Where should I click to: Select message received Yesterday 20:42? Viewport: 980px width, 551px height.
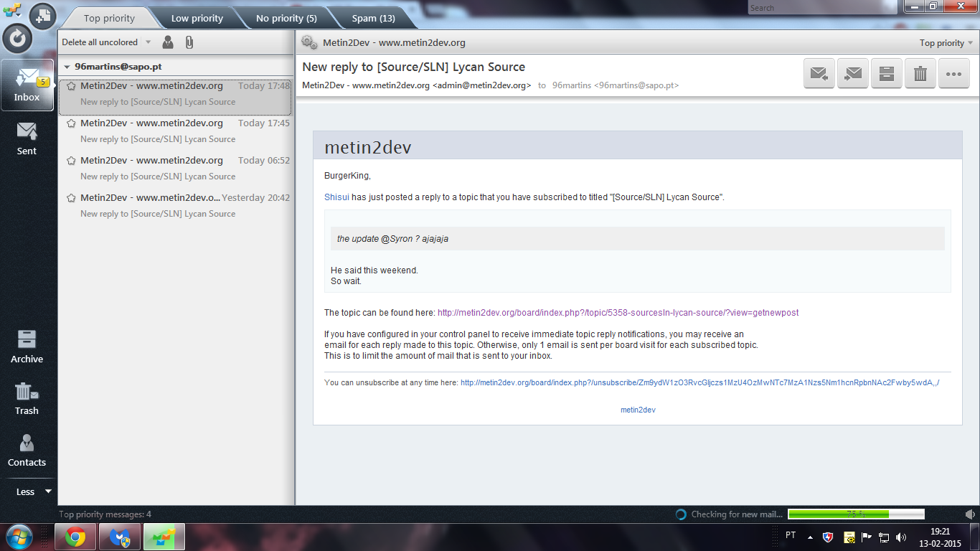175,206
